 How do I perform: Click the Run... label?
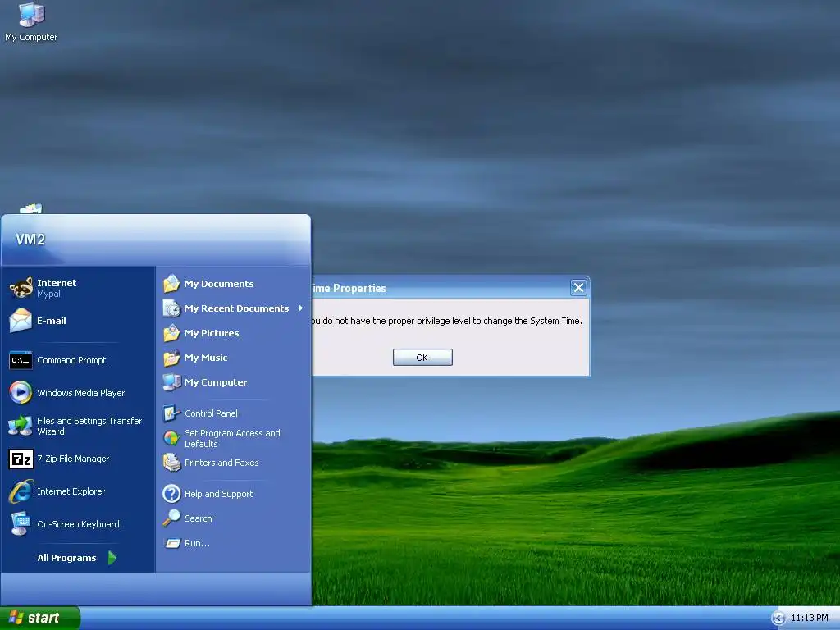[197, 543]
